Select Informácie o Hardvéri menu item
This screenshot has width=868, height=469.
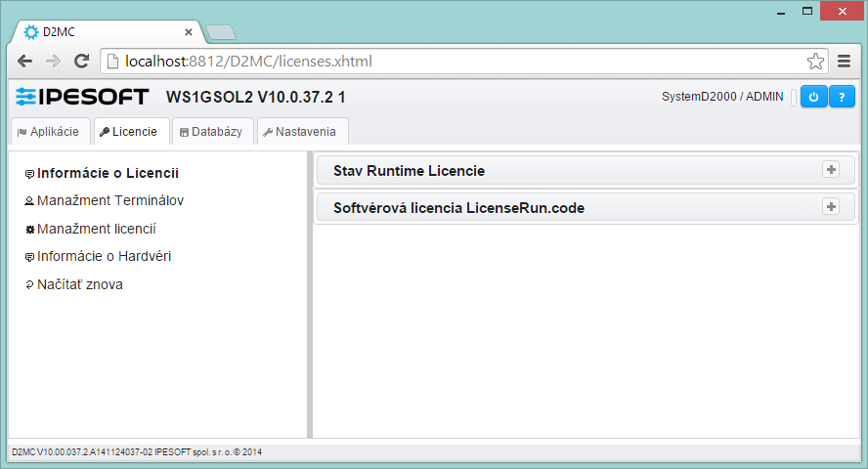(104, 257)
